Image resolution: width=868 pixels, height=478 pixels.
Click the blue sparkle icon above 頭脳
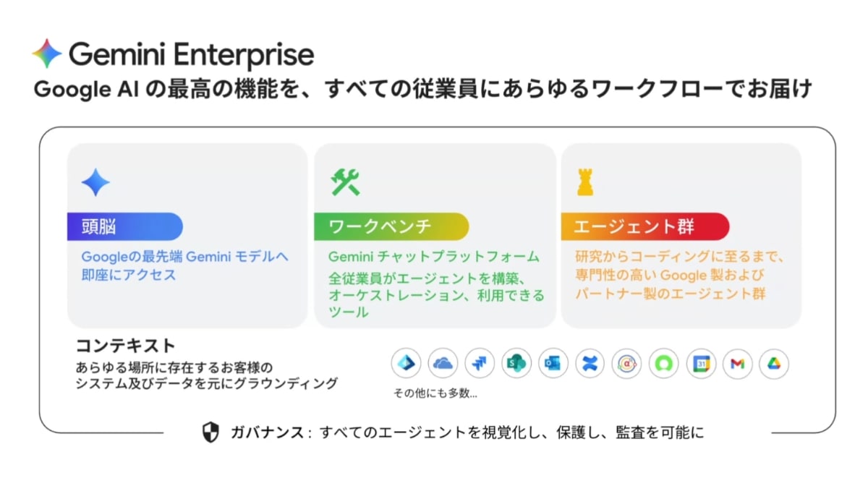(x=95, y=183)
